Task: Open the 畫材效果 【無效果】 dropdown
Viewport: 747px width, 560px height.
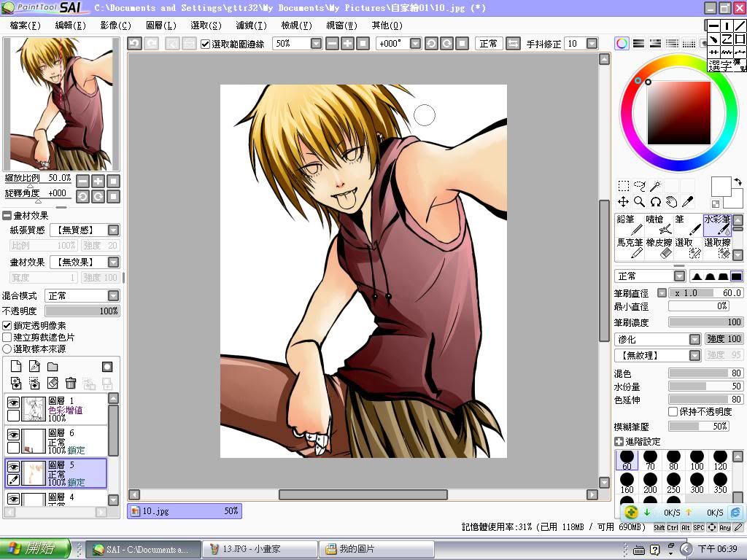Action: [x=113, y=262]
